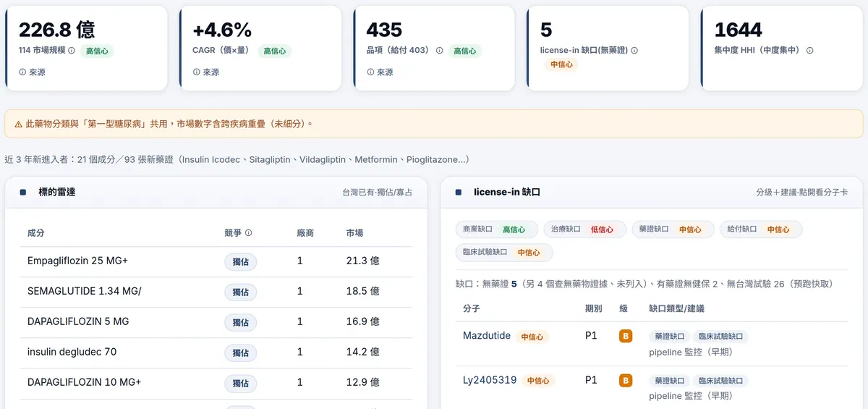Click the 獨佔 badge for DAPAGLIFLOZIN 5 MG
The image size is (868, 409).
pos(240,322)
